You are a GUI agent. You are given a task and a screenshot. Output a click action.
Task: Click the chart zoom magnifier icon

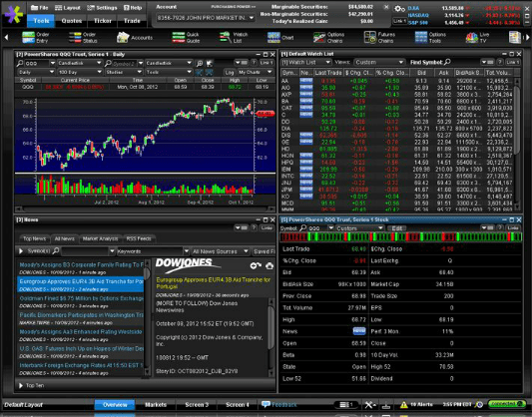[x=200, y=63]
